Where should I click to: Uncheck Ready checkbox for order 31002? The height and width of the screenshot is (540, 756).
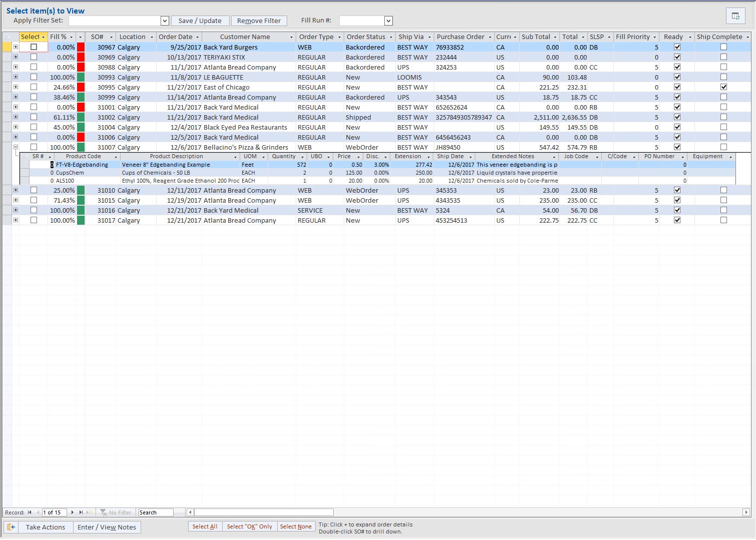coord(677,117)
